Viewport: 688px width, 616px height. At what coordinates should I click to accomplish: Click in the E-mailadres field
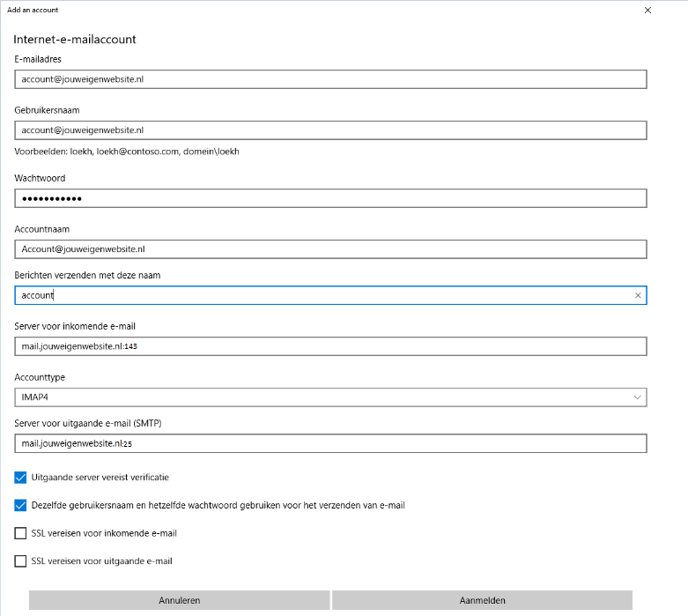click(330, 79)
